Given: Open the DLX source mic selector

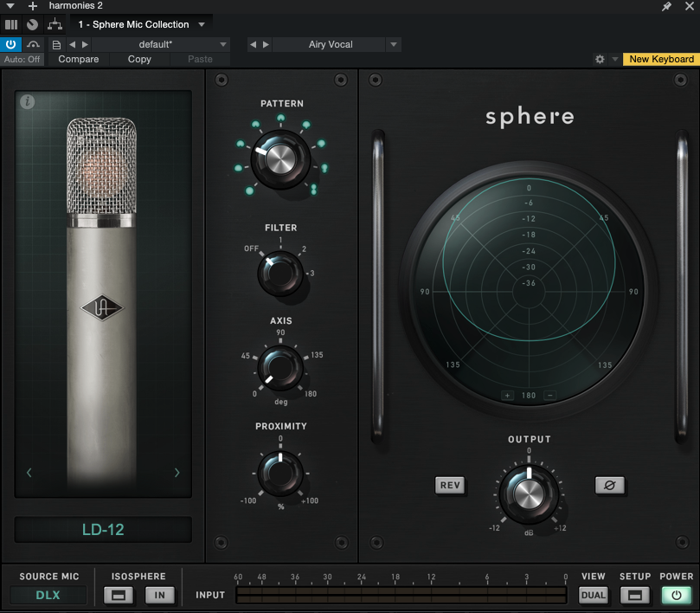Looking at the screenshot, I should click(48, 595).
